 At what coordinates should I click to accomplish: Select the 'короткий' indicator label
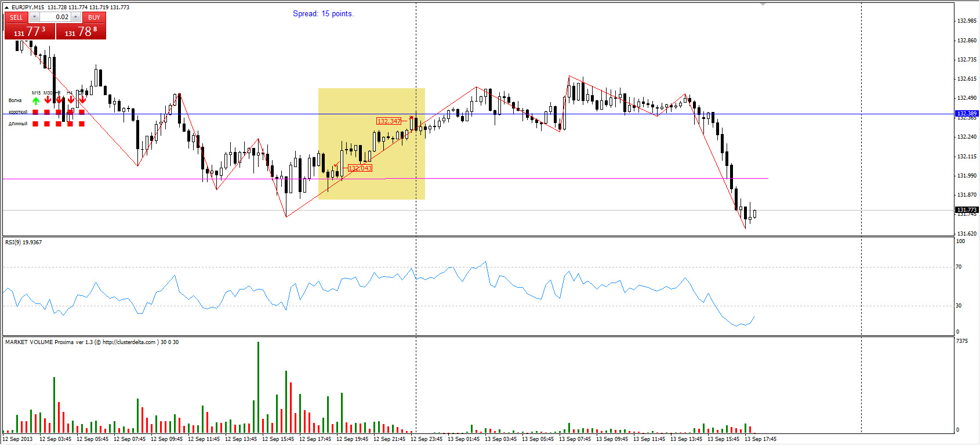pos(18,112)
